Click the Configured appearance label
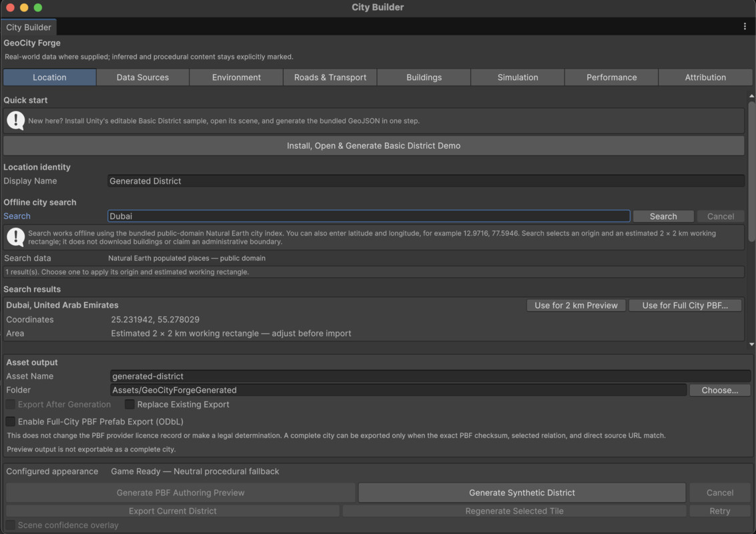This screenshot has width=756, height=534. [51, 471]
